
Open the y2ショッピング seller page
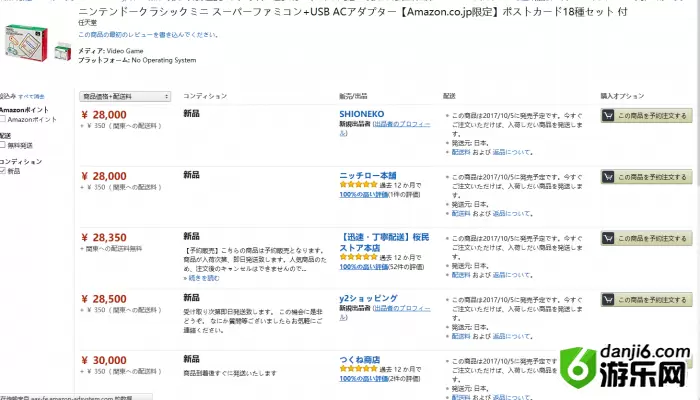point(368,298)
